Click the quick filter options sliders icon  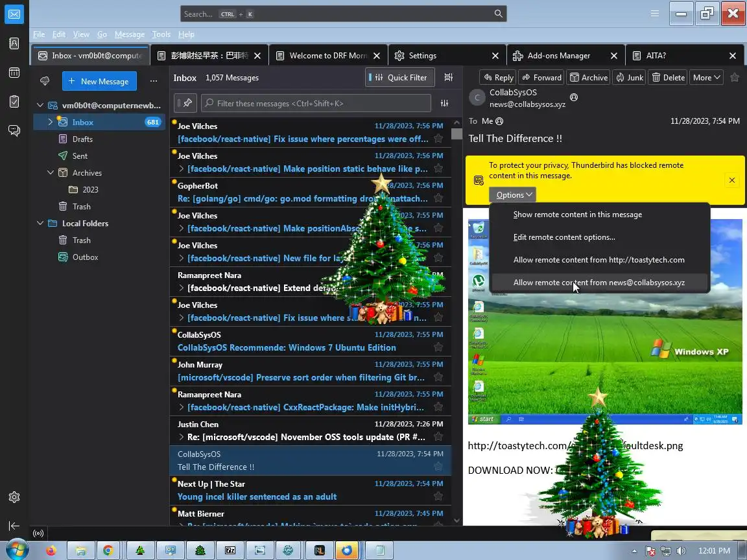click(444, 103)
